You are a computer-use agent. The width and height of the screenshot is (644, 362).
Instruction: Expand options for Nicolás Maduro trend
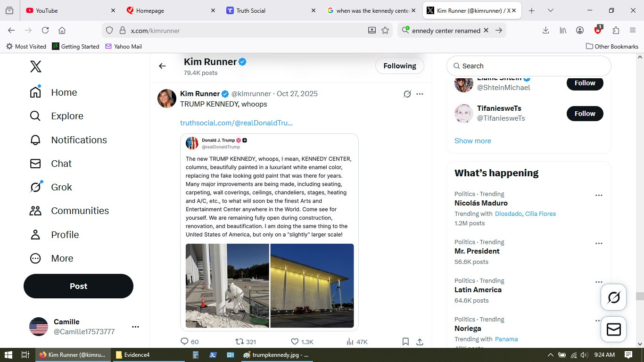point(599,196)
